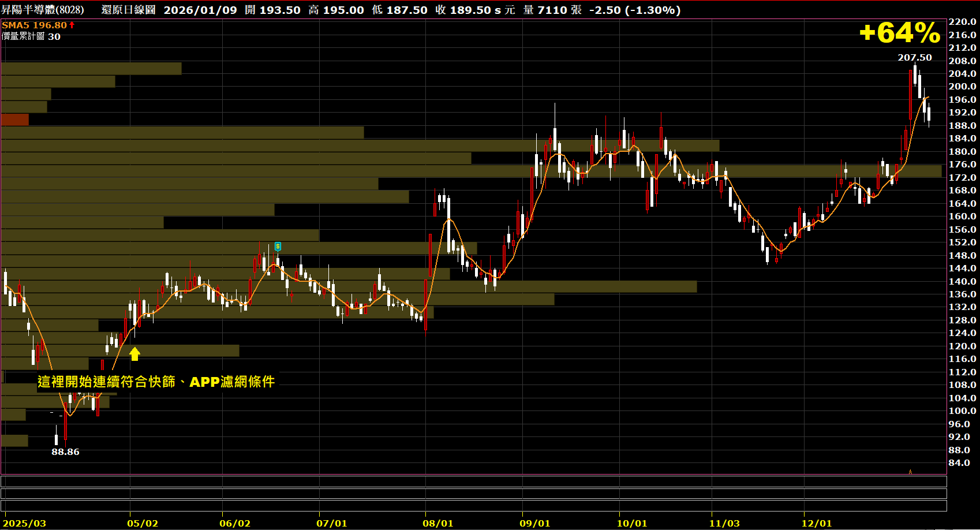Click the 188.0 price axis label
This screenshot has height=530, width=980.
point(963,125)
